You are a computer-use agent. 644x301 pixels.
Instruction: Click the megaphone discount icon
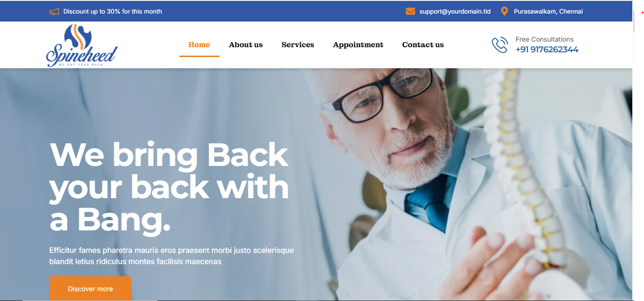[x=54, y=12]
